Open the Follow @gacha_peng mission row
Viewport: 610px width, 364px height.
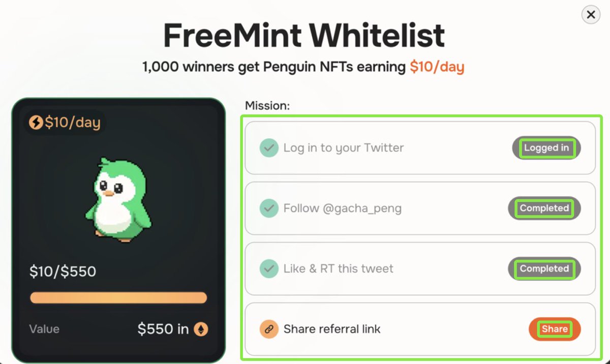tap(420, 208)
